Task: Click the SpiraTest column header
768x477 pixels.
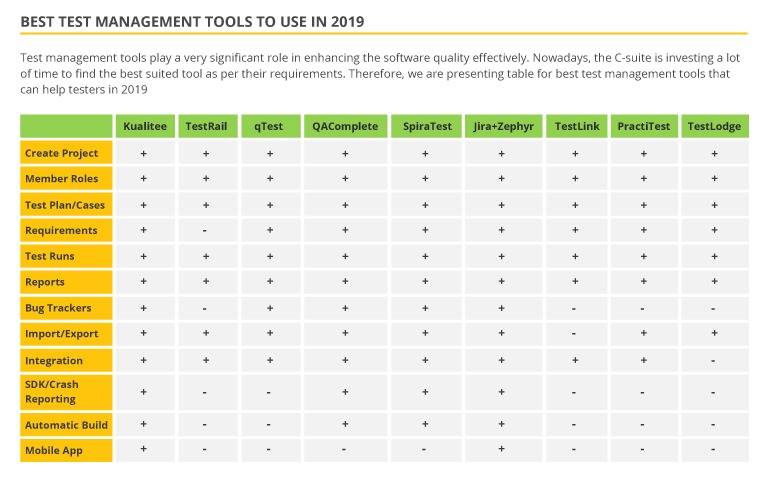Action: (426, 126)
